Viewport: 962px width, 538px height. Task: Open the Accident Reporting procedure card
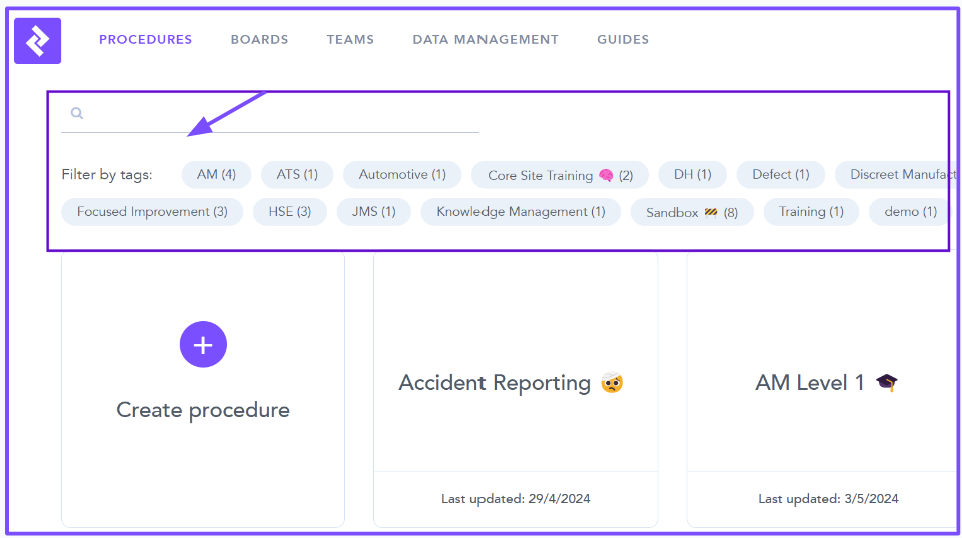click(x=515, y=383)
